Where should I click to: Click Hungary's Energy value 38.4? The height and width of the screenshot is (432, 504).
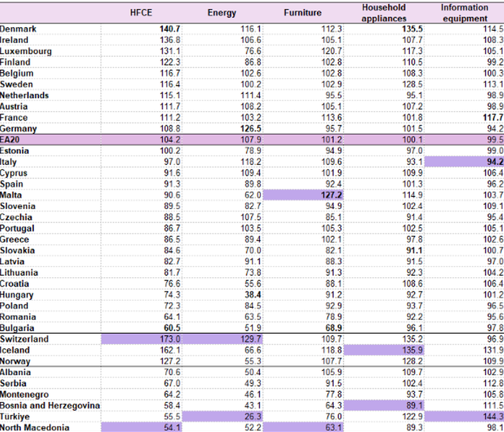253,295
